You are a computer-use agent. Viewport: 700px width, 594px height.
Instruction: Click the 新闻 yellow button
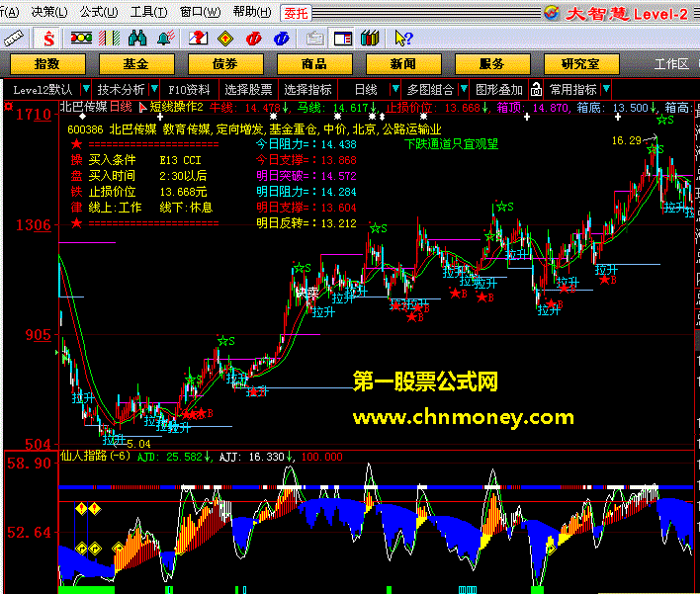click(x=403, y=64)
